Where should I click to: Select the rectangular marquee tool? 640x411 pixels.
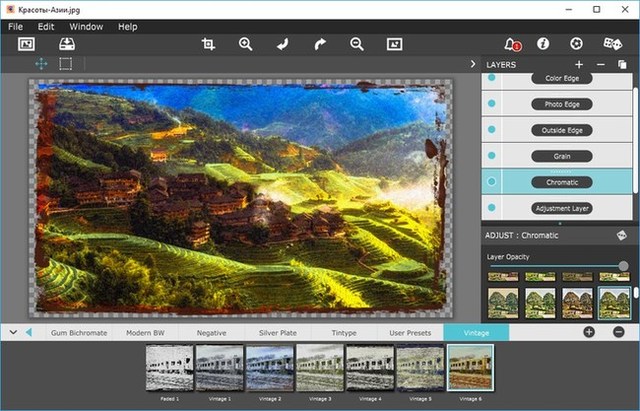(x=65, y=64)
